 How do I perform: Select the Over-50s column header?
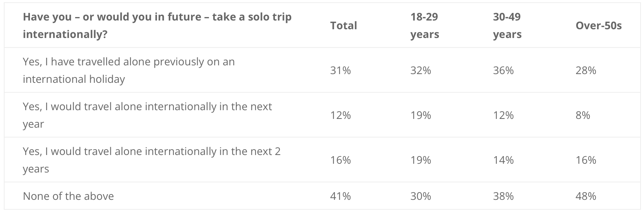(598, 25)
